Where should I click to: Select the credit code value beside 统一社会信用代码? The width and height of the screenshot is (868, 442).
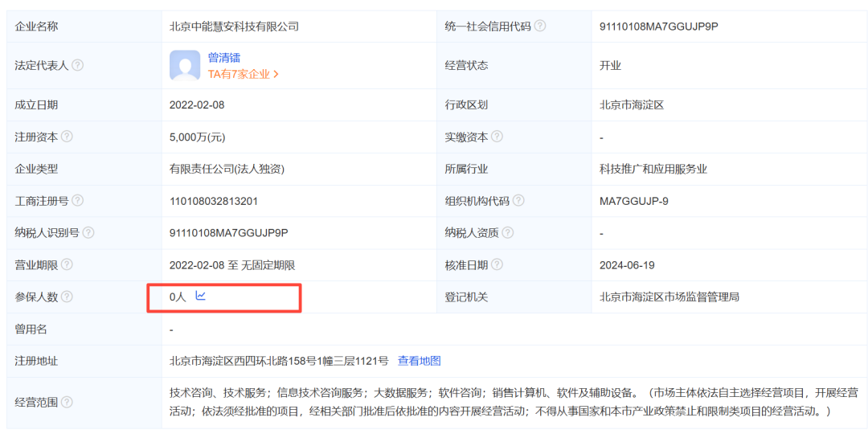(659, 26)
